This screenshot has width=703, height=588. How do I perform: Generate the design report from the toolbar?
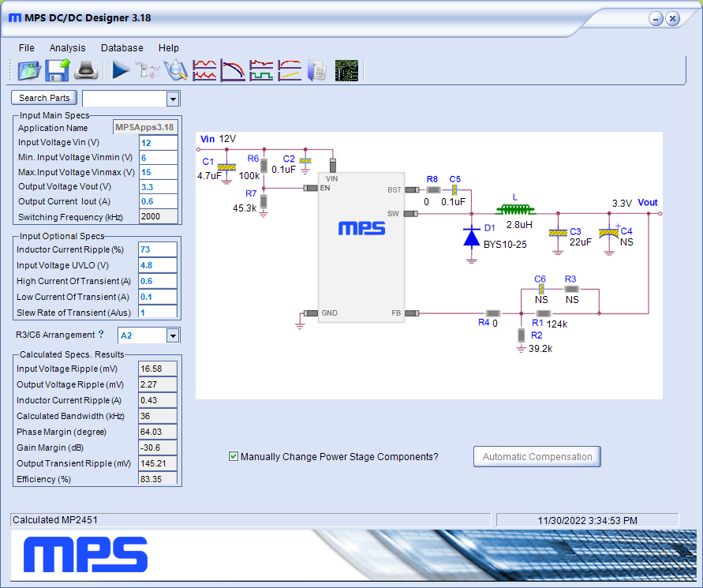tap(316, 71)
